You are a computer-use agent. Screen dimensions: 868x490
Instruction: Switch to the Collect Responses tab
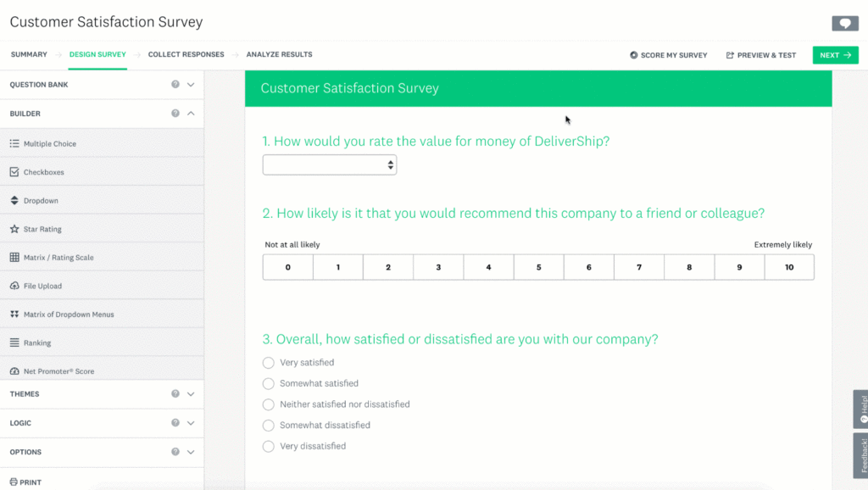(186, 54)
